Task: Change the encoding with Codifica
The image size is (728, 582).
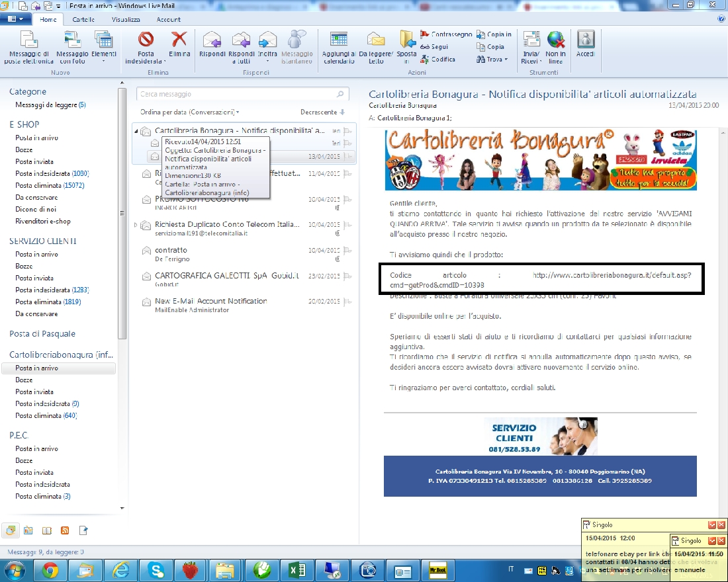Action: 437,60
